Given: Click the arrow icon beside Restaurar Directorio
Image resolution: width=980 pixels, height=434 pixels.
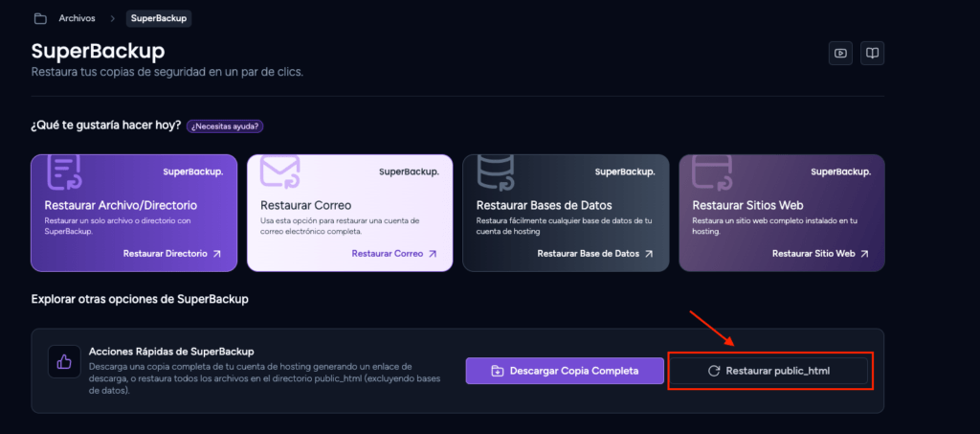Looking at the screenshot, I should point(217,254).
